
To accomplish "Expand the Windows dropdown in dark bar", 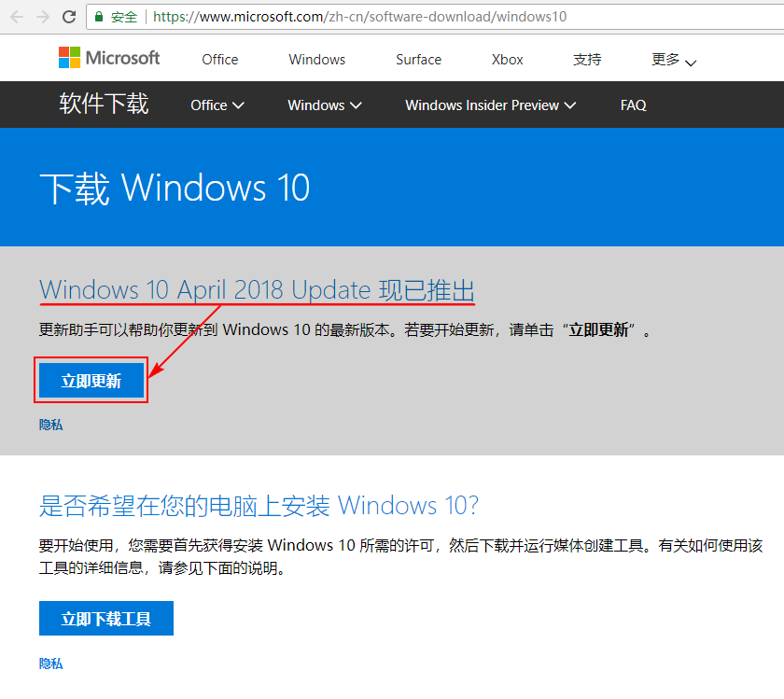I will click(324, 105).
